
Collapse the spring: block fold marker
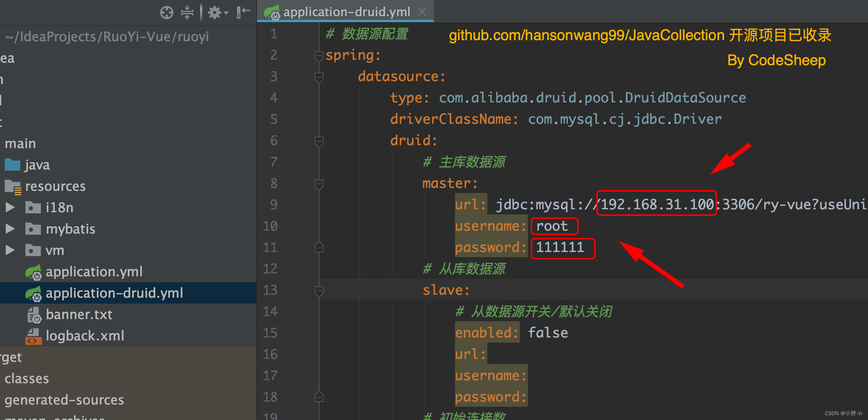[x=319, y=56]
